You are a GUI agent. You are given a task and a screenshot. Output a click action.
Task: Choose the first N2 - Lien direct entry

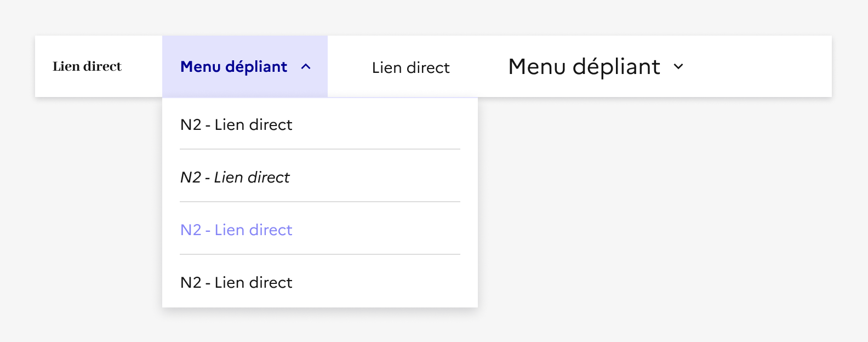click(x=236, y=125)
